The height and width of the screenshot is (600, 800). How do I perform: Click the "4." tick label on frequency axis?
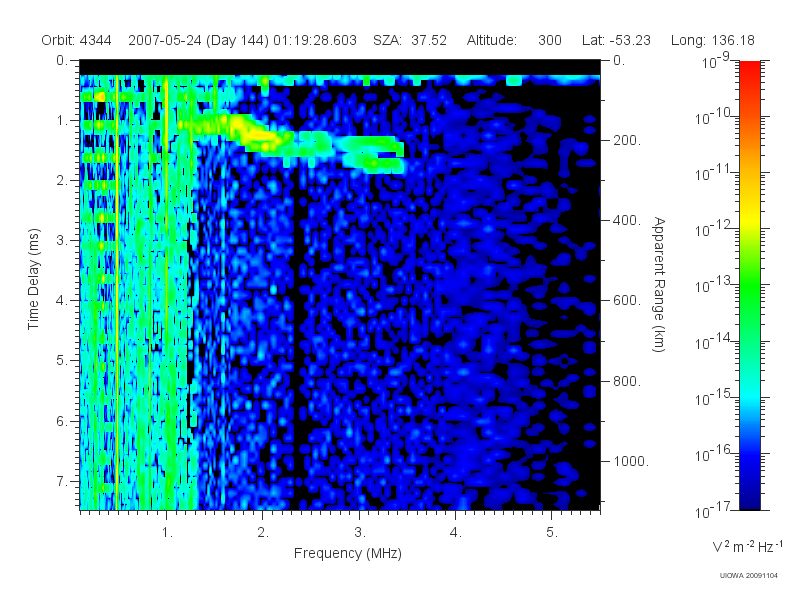[456, 533]
